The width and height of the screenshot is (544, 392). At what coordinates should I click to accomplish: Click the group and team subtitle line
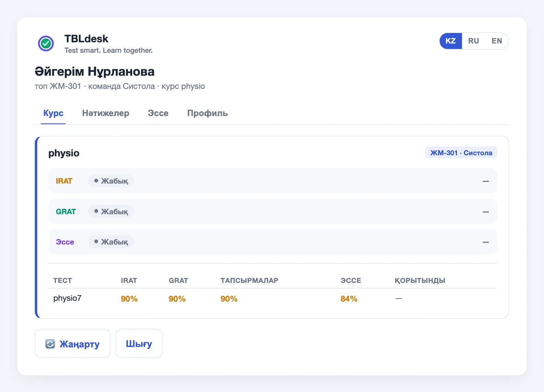120,86
